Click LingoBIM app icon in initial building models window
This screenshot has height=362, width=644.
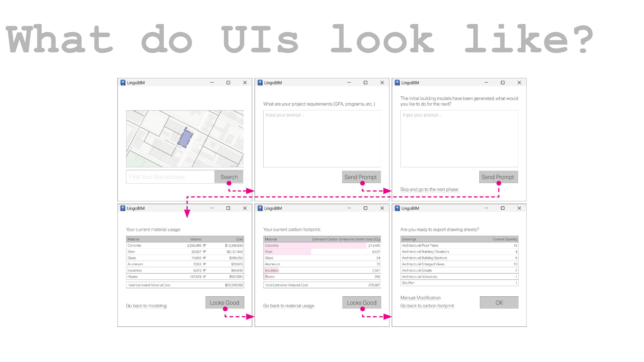(x=397, y=82)
